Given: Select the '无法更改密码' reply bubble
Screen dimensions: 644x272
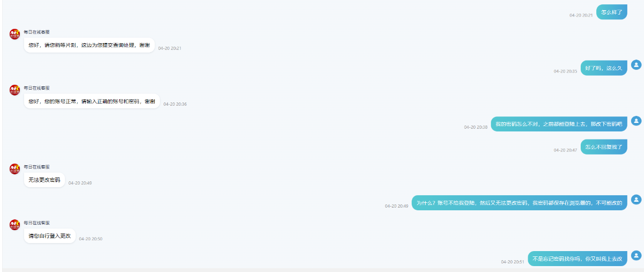Looking at the screenshot, I should (45, 180).
